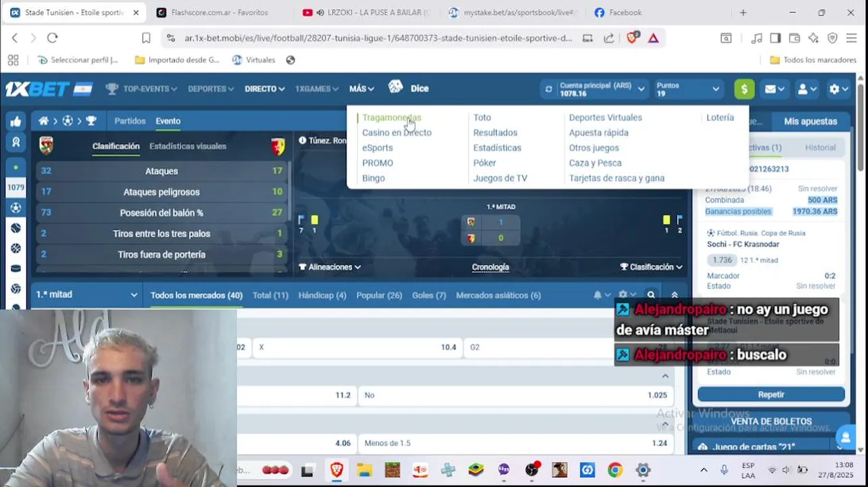Open Deportes Virtuales from the menu

pos(606,118)
